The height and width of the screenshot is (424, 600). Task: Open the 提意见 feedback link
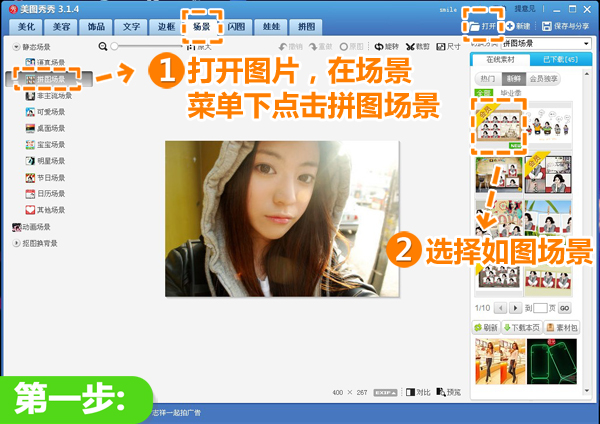(525, 9)
